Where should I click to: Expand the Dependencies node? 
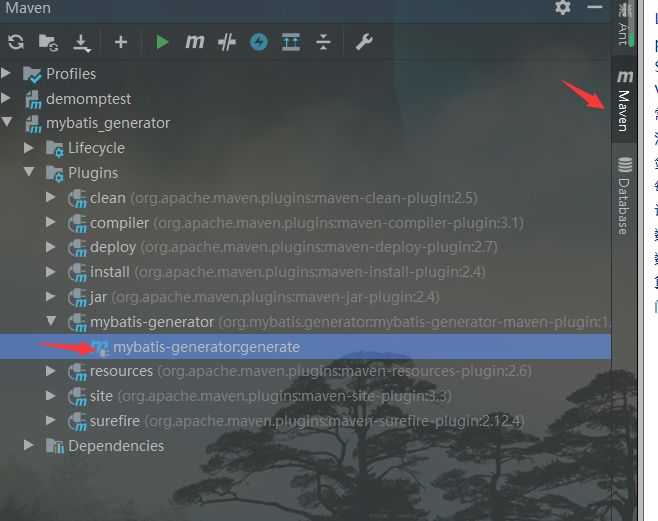tap(29, 445)
